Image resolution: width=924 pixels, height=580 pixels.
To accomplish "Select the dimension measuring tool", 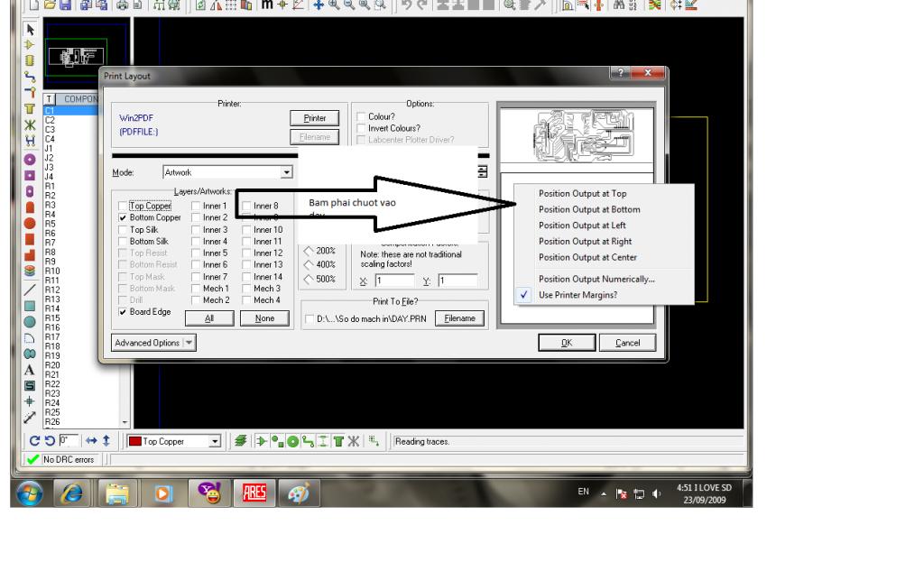I will [x=30, y=418].
